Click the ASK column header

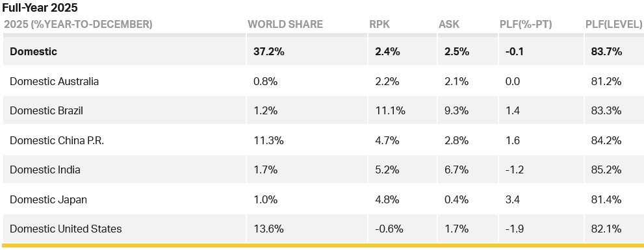449,24
